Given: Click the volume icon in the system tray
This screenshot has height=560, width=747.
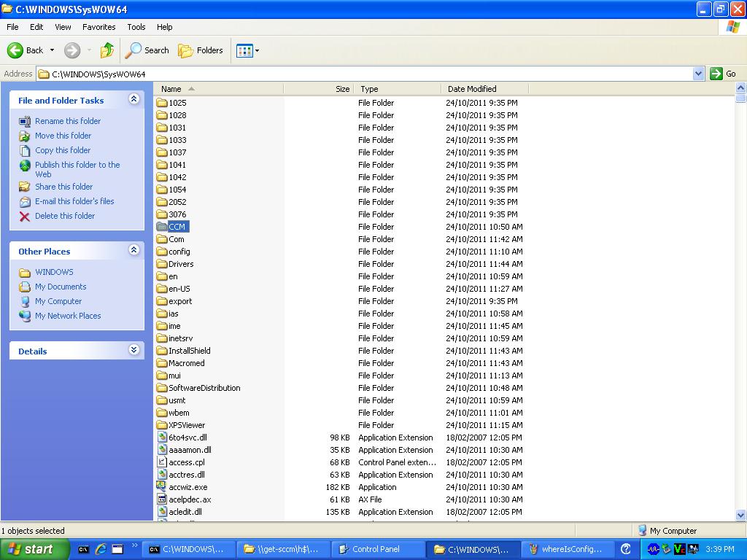Looking at the screenshot, I should tap(654, 549).
